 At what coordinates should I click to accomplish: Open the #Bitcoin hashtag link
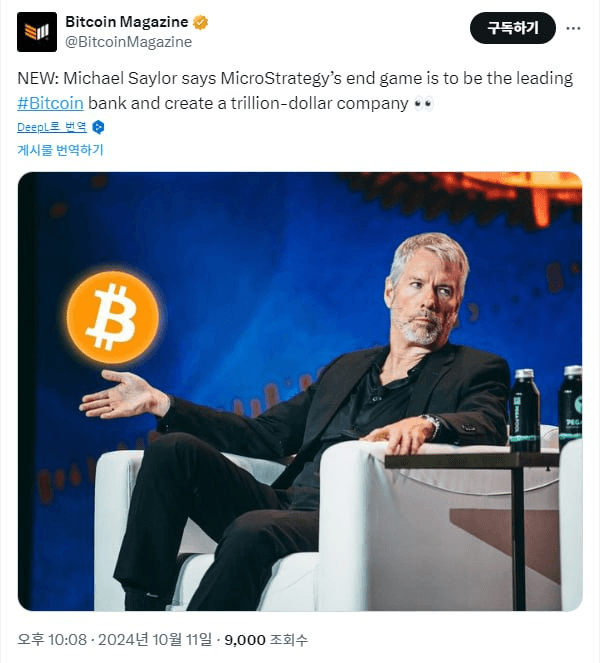50,103
